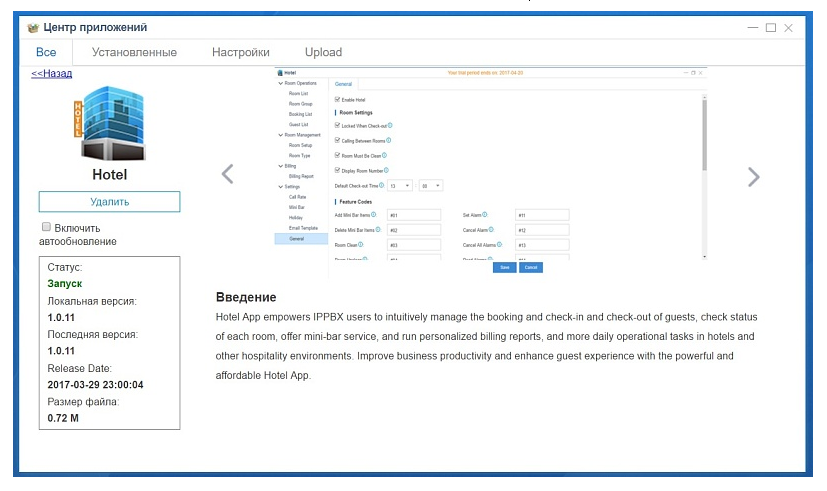Toggle the Enable Hotel checkbox in preview
The image size is (827, 491).
coord(337,99)
